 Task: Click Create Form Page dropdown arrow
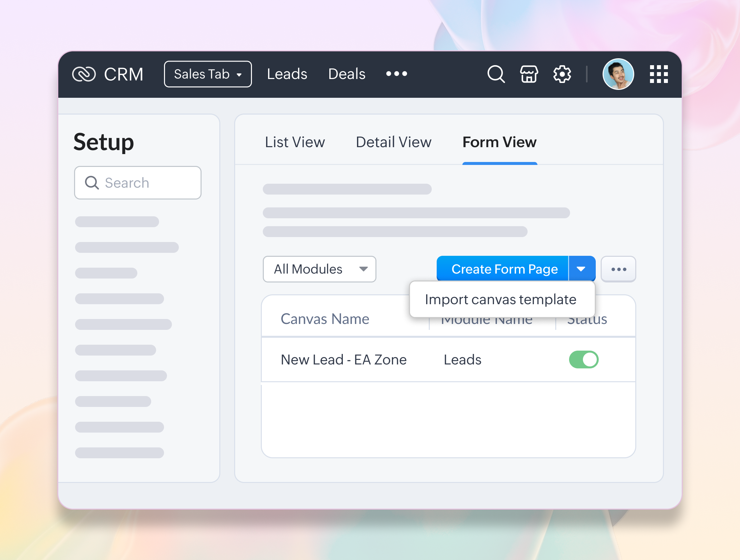(582, 269)
